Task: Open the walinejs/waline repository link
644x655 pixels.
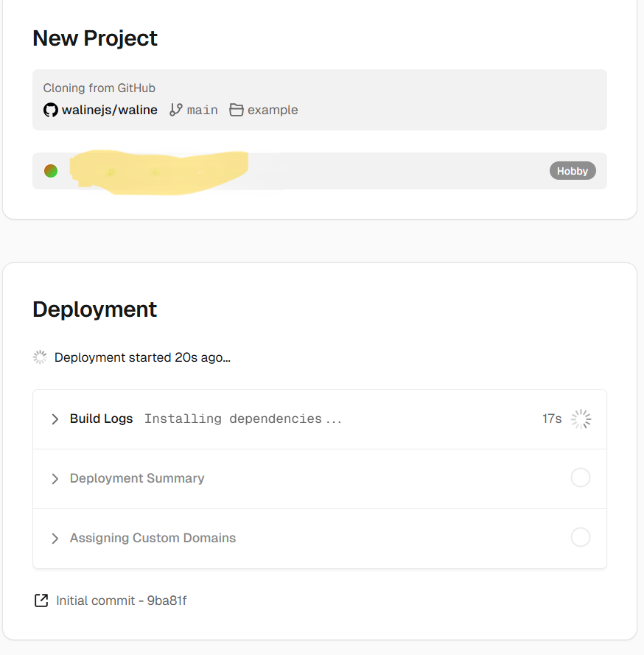Action: [x=110, y=110]
